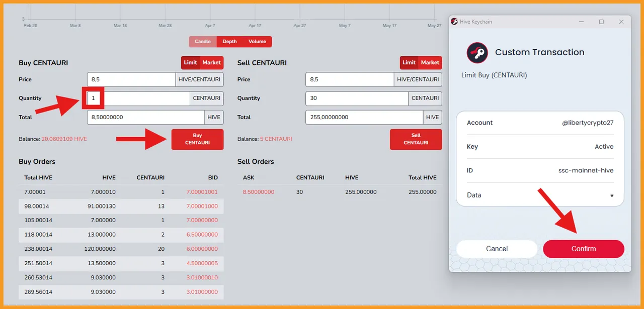Viewport: 644px width, 309px height.
Task: Select Market mode in Sell CENTAURI
Action: (x=430, y=63)
